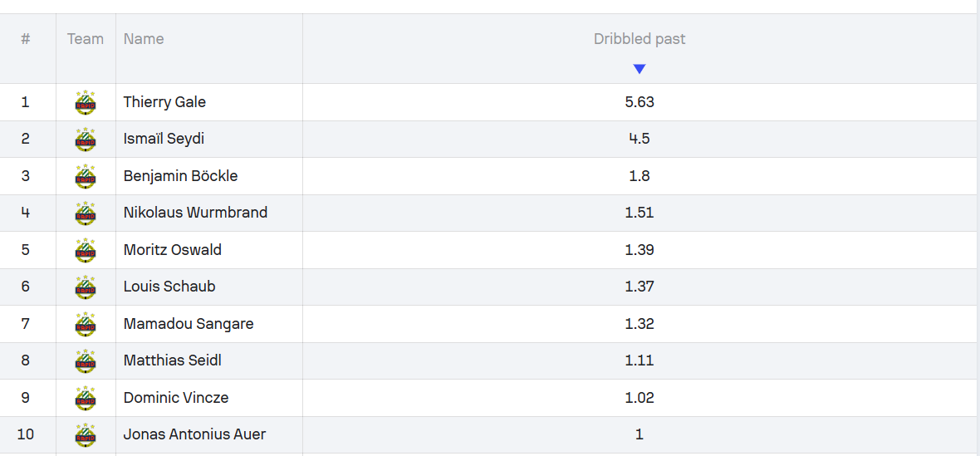Click Rapid team logo beside Thierry Gale
Viewport: 980px width, 456px height.
coord(86,102)
